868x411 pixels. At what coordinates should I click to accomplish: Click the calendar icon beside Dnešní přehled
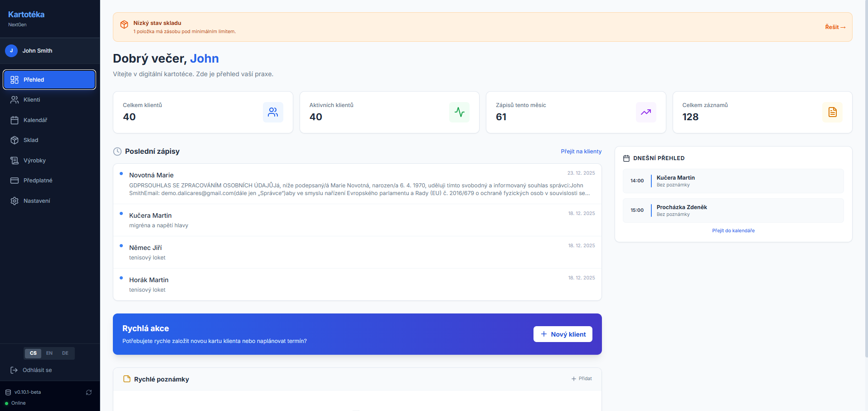[x=626, y=158]
